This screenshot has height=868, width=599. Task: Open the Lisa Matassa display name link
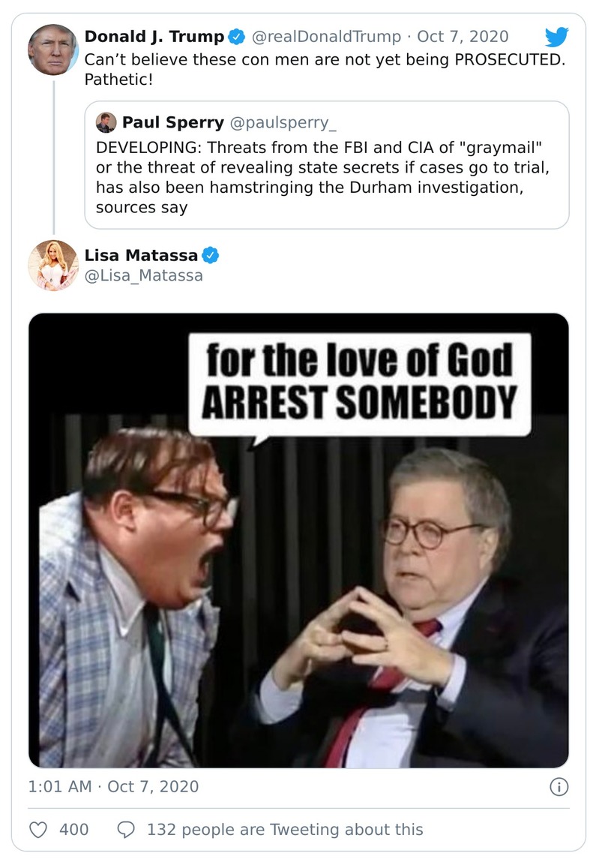(x=141, y=256)
